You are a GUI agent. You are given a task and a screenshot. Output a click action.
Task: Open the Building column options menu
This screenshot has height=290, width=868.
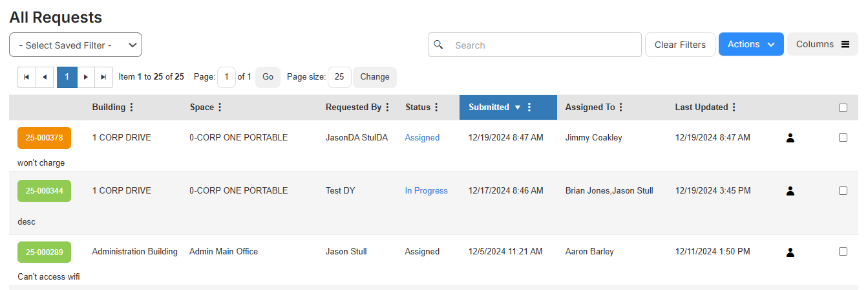coord(132,107)
